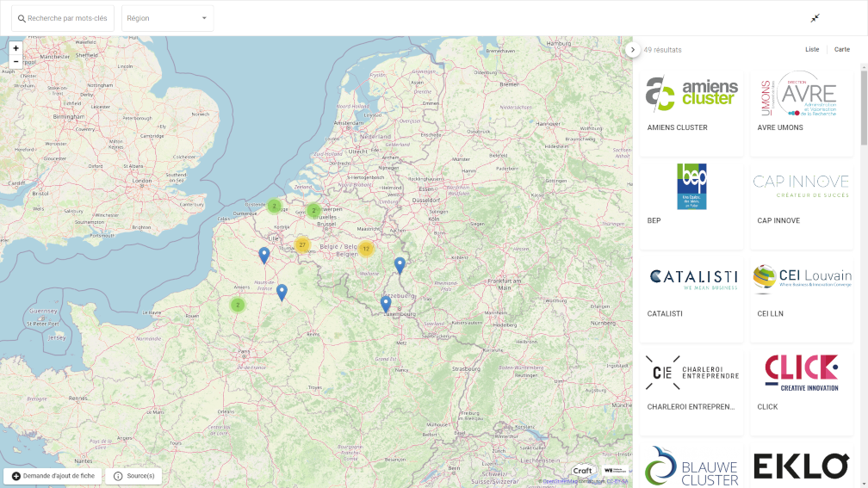The width and height of the screenshot is (868, 488).
Task: Click the green cluster marker near Brugge
Action: pyautogui.click(x=274, y=207)
